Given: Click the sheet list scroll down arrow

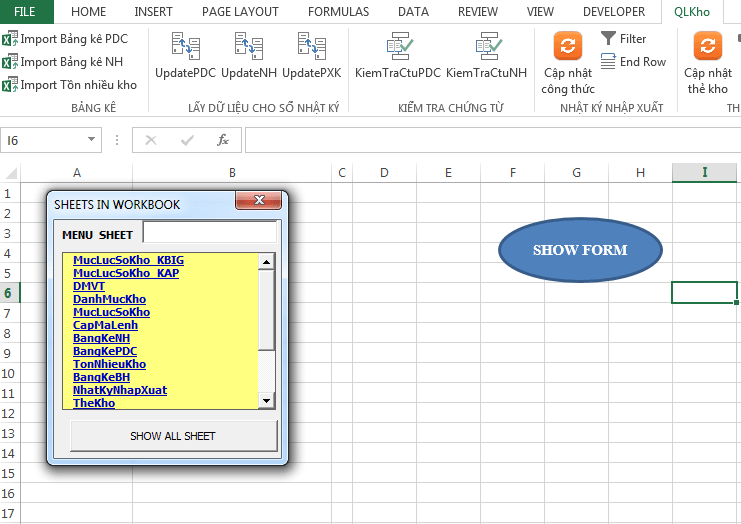Looking at the screenshot, I should [267, 401].
